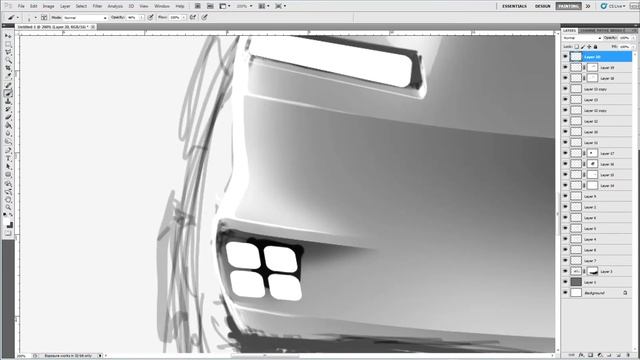The image size is (640, 360).
Task: Select the Move tool
Action: tap(8, 36)
